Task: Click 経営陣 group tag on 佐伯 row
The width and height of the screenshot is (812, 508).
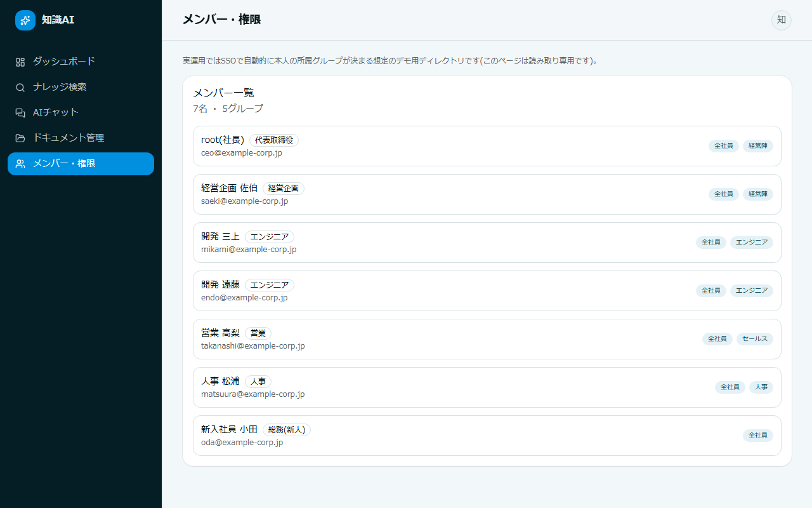Action: coord(758,194)
